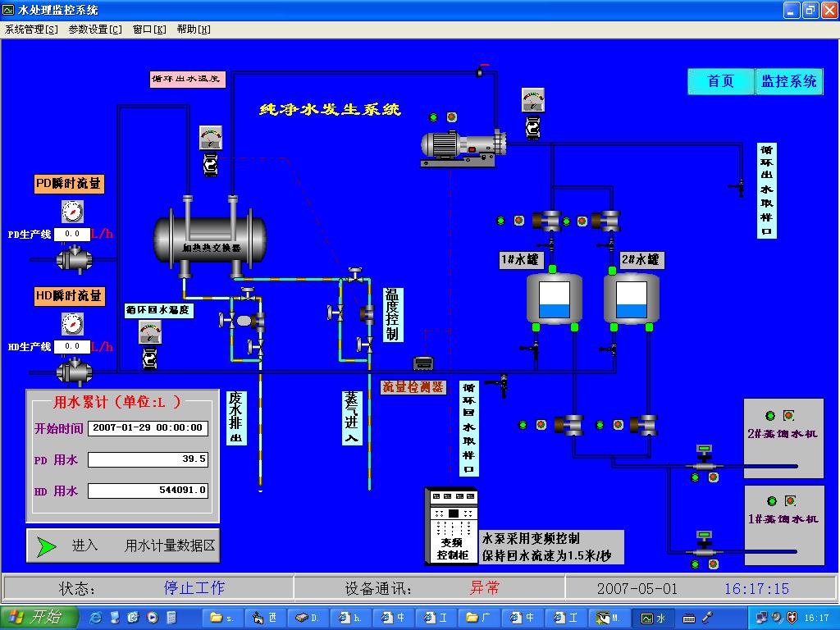Image resolution: width=840 pixels, height=630 pixels.
Task: Toggle green light of 1#水罐 inlet valve
Action: (x=500, y=220)
